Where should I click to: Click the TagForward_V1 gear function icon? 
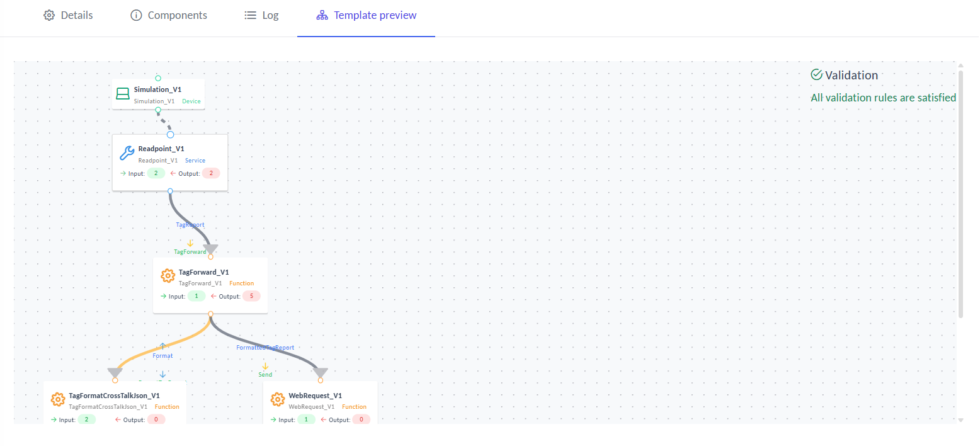click(168, 276)
